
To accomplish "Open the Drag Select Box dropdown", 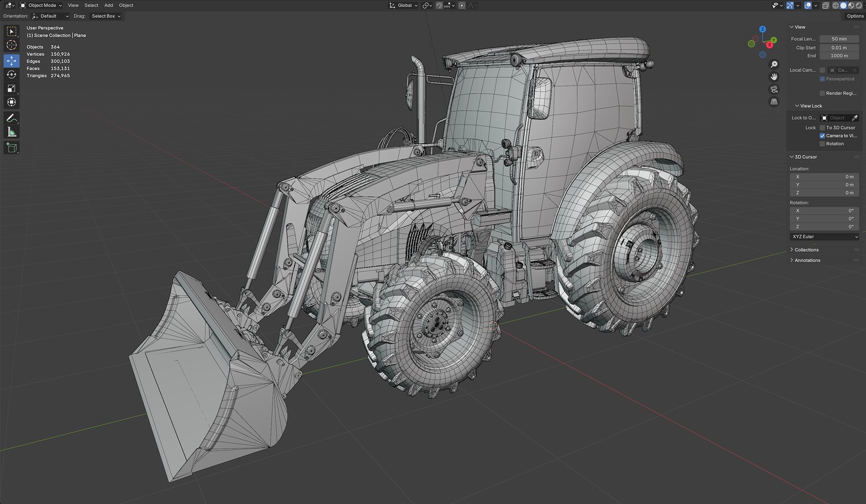I will click(106, 16).
